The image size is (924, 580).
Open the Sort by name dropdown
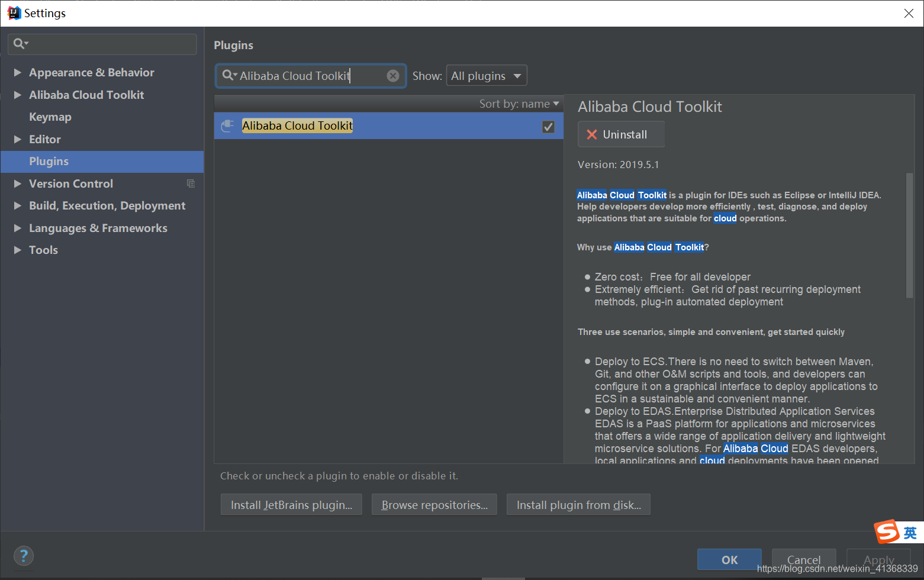[x=519, y=104]
